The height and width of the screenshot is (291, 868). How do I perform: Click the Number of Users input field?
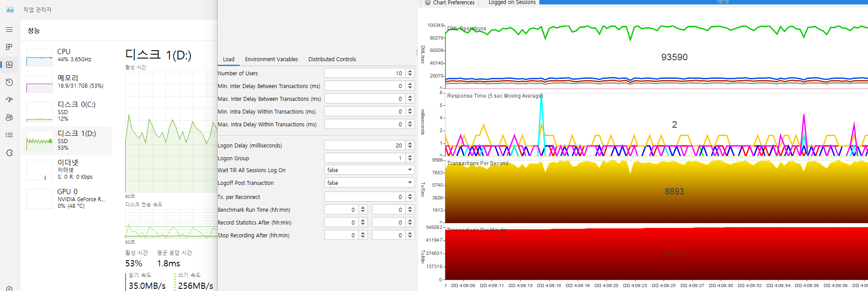364,73
